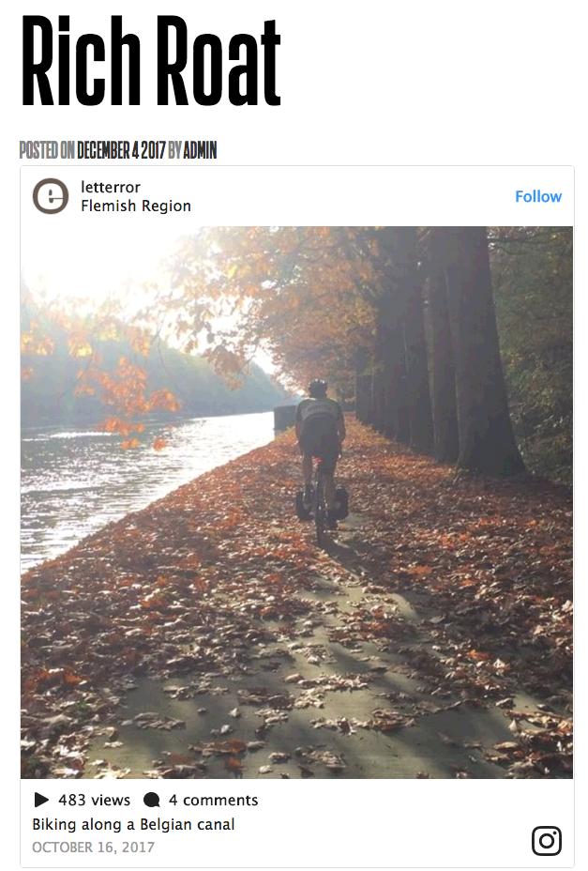Open the Flemish Region location link

tap(136, 206)
